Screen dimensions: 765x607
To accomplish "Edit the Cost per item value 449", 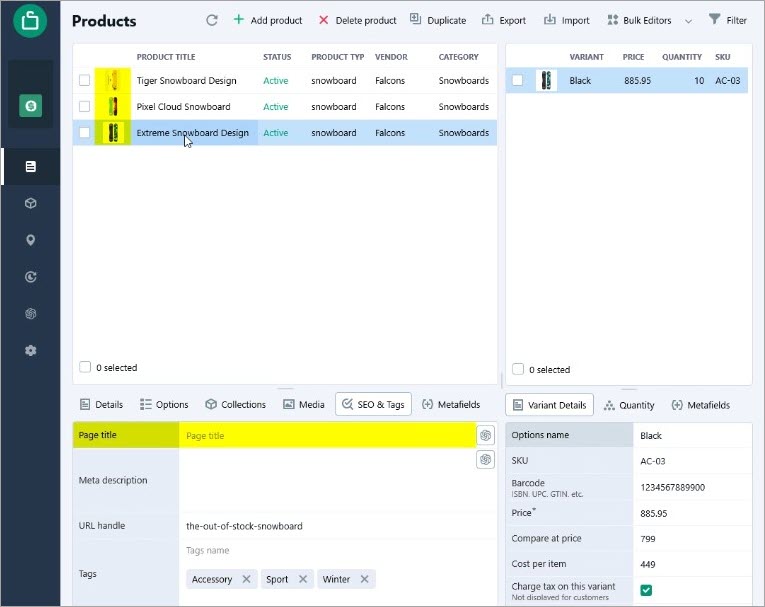I will click(x=693, y=564).
